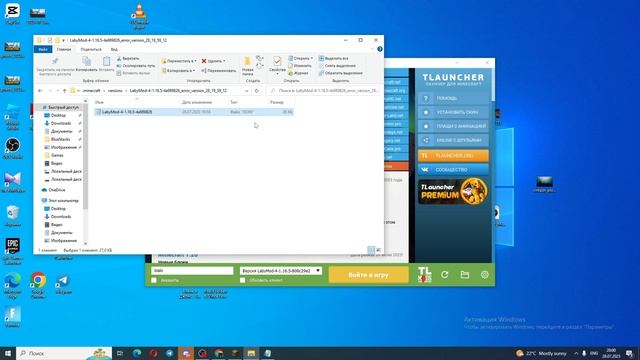Click Плащи с анимацией in TLauncher
Image resolution: width=640 pixels, height=360 pixels.
tap(453, 126)
